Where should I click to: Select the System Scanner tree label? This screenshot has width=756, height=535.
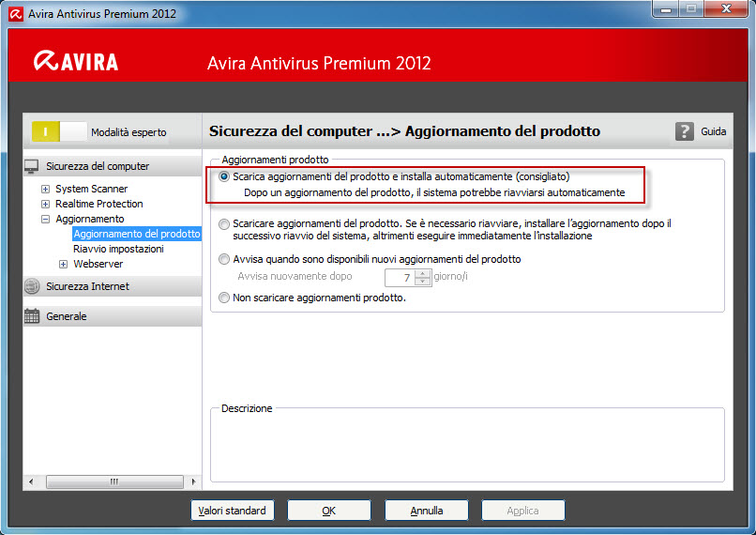(92, 189)
